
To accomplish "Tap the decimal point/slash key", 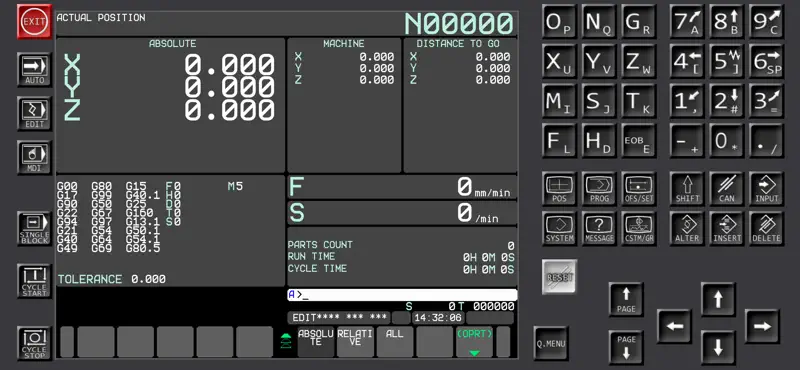I will click(767, 141).
